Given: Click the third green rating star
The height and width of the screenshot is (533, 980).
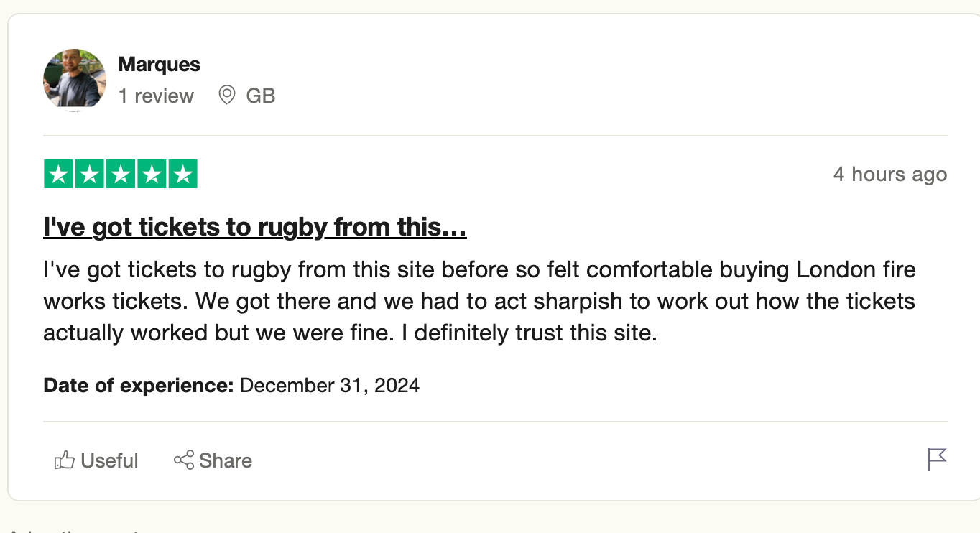Looking at the screenshot, I should click(121, 175).
